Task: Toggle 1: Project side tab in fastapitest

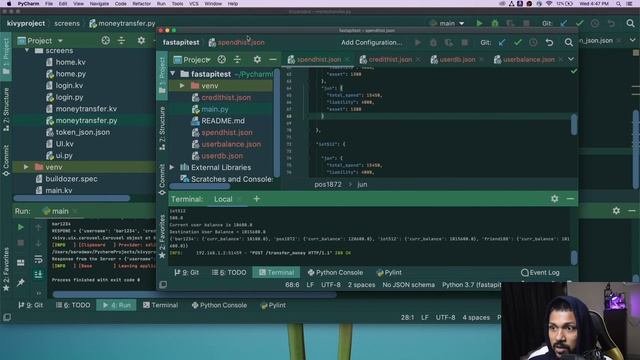Action: (162, 76)
